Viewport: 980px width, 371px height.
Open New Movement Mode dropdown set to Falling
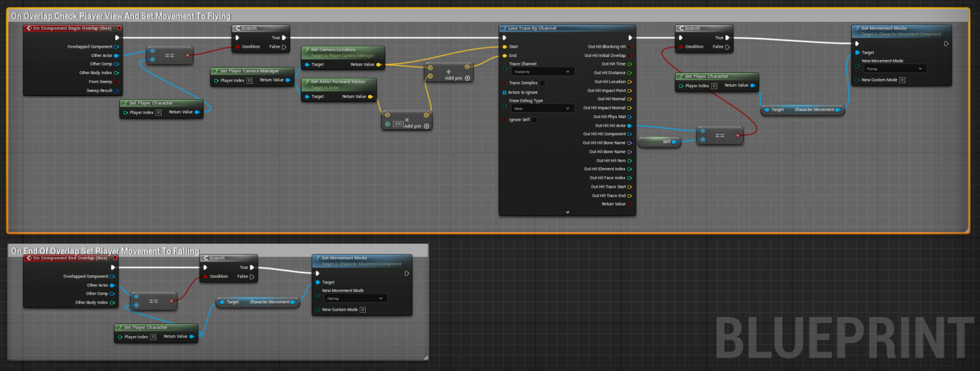(355, 298)
